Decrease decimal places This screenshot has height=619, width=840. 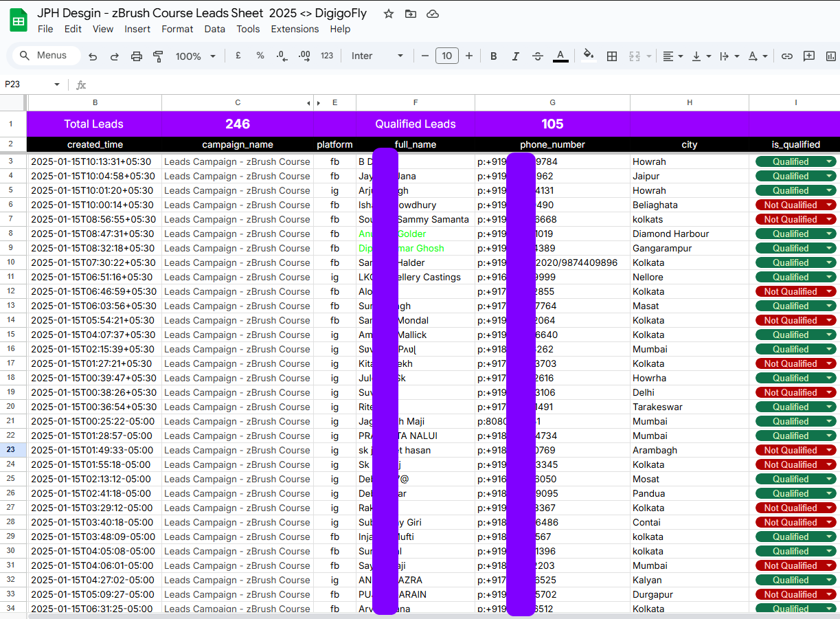click(282, 56)
